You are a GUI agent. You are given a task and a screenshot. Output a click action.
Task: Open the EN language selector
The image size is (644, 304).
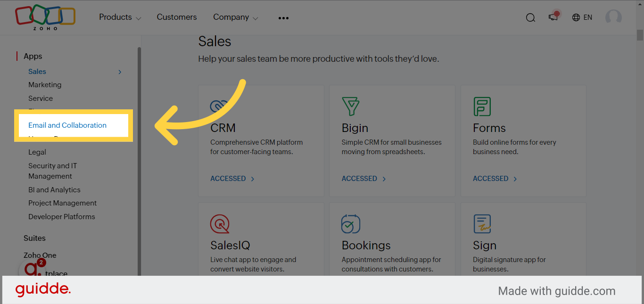(x=587, y=17)
